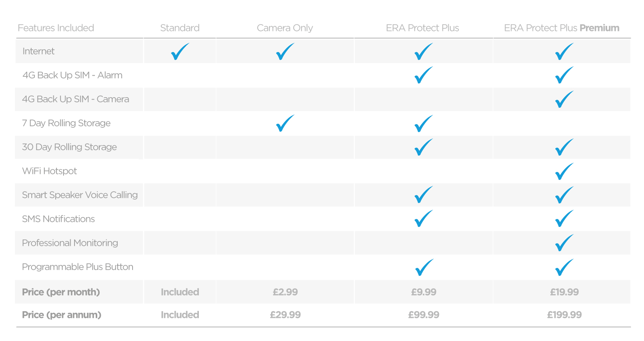This screenshot has height=341, width=644.
Task: Select the ERA Protect Plus Premium header
Action: (562, 28)
